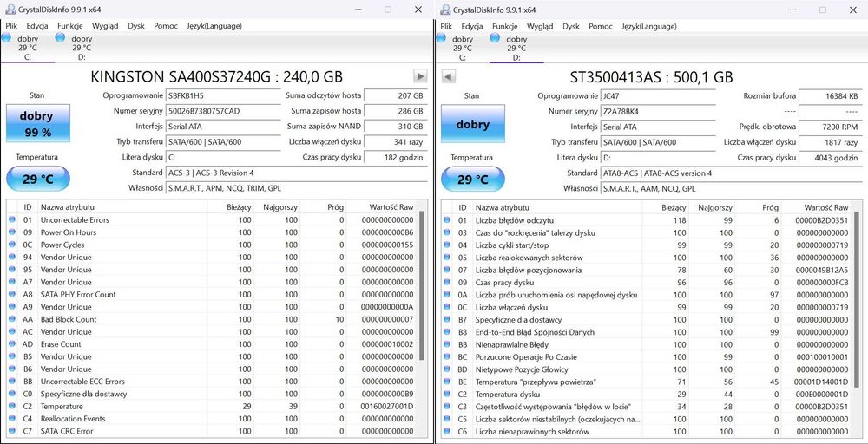
Task: Click 'Najgorszy' column header in right window
Action: point(713,207)
